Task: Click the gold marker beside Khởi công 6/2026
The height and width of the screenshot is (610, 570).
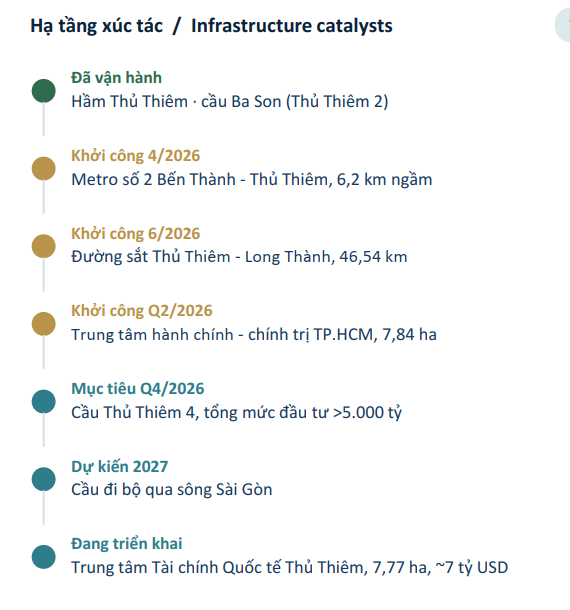Action: (44, 246)
